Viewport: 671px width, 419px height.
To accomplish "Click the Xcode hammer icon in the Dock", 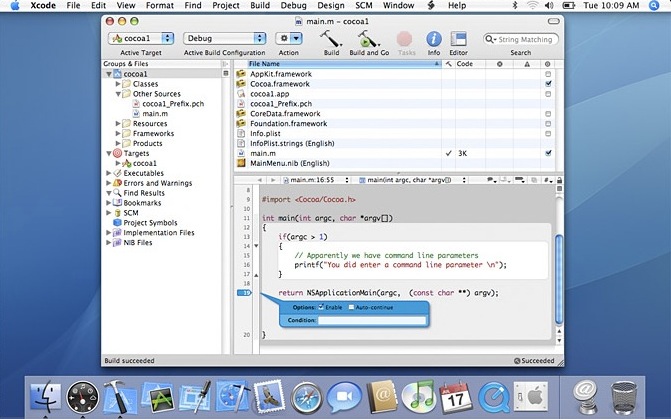I will pyautogui.click(x=119, y=397).
